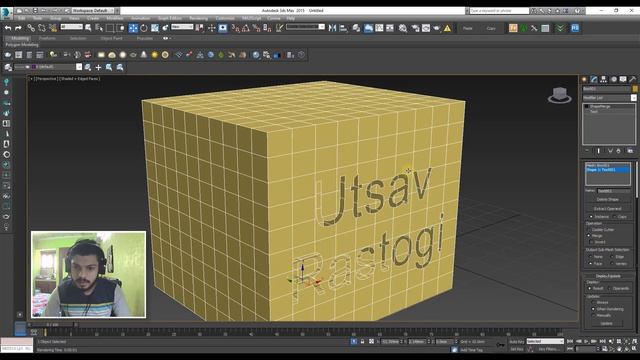Click the Mirror tool icon

[332, 28]
